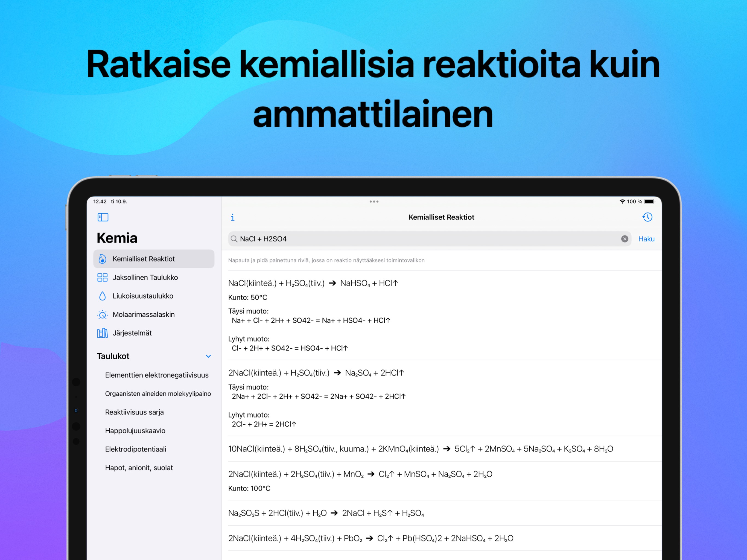Viewport: 747px width, 560px height.
Task: Click the magnifying glass search icon
Action: [234, 239]
